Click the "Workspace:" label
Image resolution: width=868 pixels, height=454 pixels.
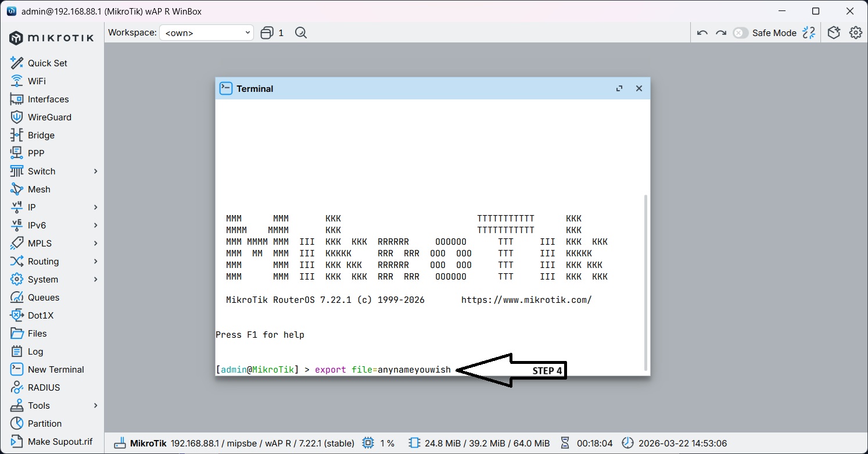tap(132, 33)
